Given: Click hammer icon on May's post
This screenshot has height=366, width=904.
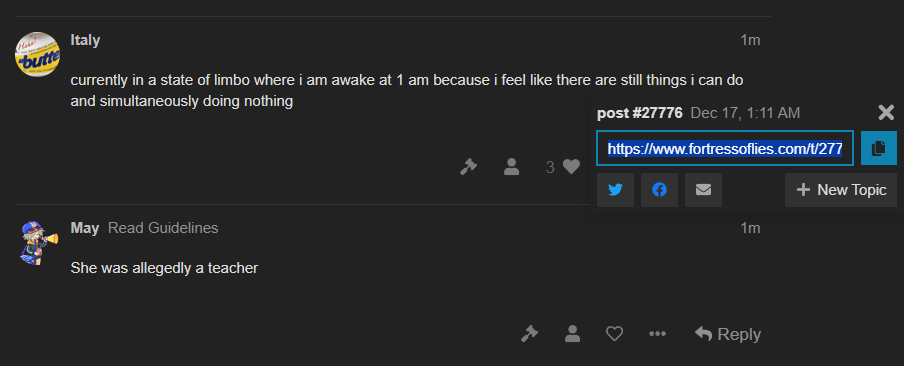Looking at the screenshot, I should click(529, 334).
